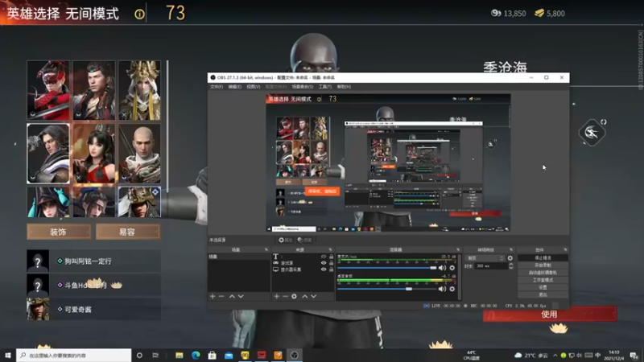Move scene up in Scenes panel

(232, 296)
